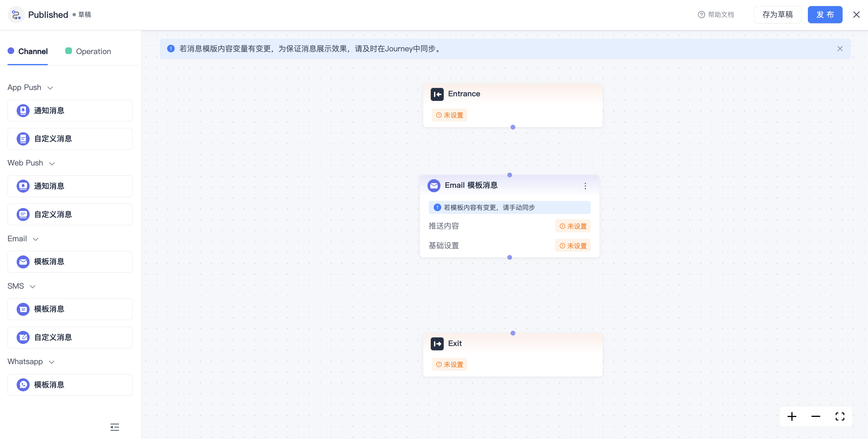Open the three-dot menu on Email node
Screen dimensions: 868x439
(x=585, y=186)
